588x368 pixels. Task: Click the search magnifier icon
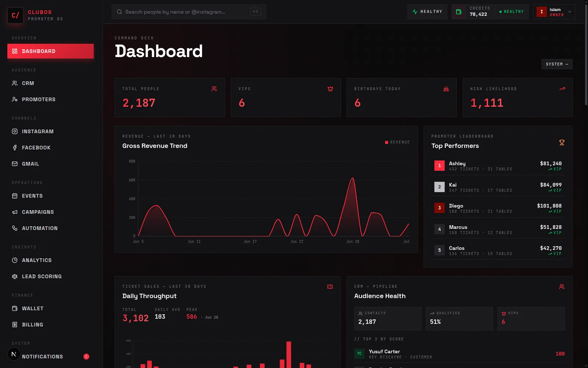tap(119, 12)
